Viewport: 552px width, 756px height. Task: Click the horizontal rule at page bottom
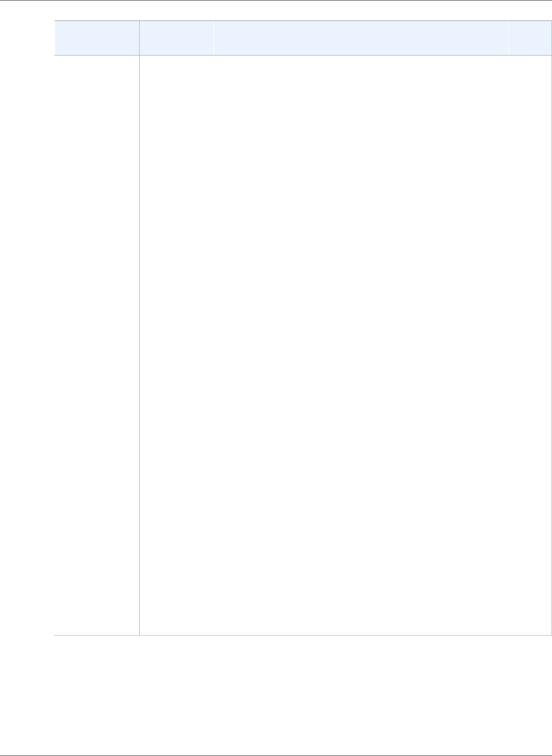(276, 755)
